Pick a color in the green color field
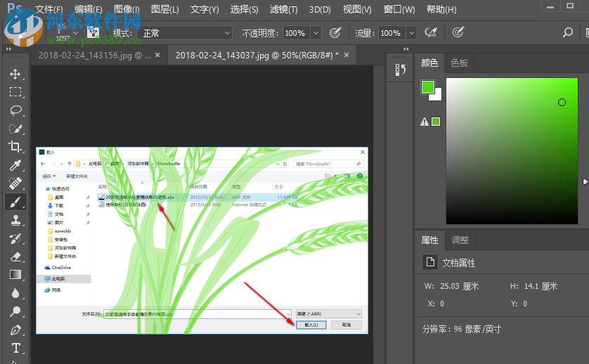Image resolution: width=589 pixels, height=364 pixels. [x=512, y=151]
